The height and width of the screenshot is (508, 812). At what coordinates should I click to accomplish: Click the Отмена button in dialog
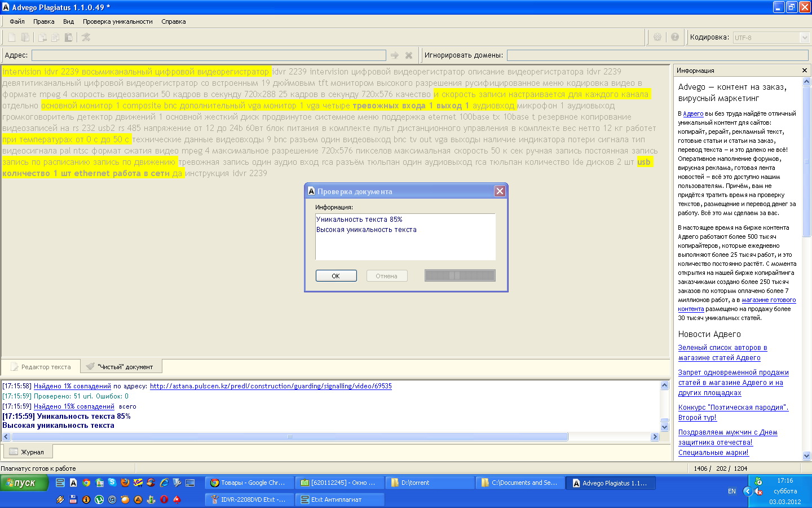387,276
